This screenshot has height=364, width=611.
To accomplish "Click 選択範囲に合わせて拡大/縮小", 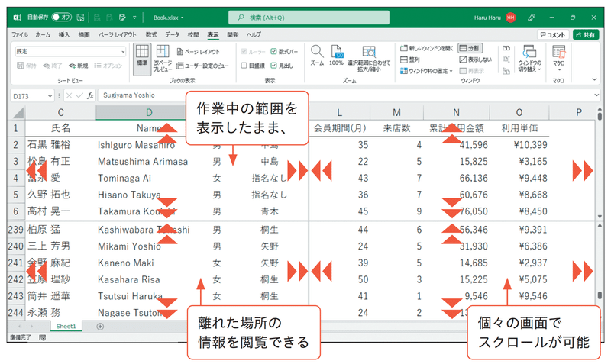I will coord(369,59).
